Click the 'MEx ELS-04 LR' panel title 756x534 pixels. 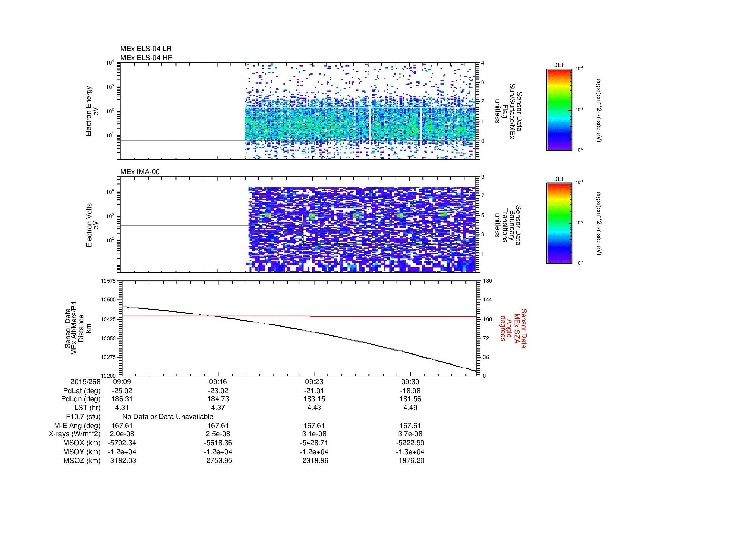pyautogui.click(x=145, y=49)
